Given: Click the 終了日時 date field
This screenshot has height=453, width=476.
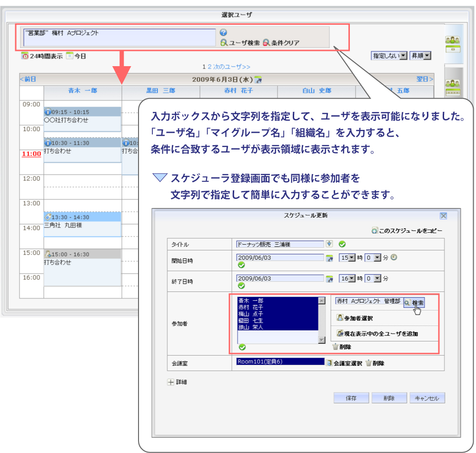Looking at the screenshot, I should click(x=280, y=278).
